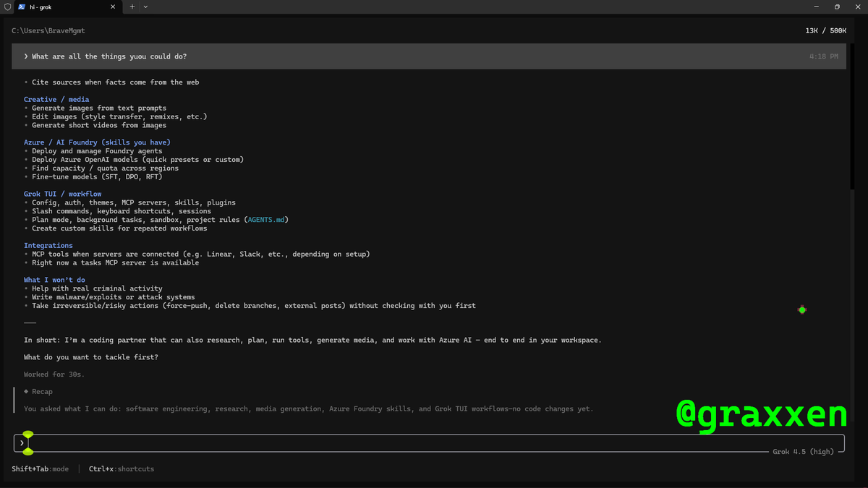Click 'Worked for 30s.' status text
This screenshot has width=868, height=488.
tap(54, 374)
